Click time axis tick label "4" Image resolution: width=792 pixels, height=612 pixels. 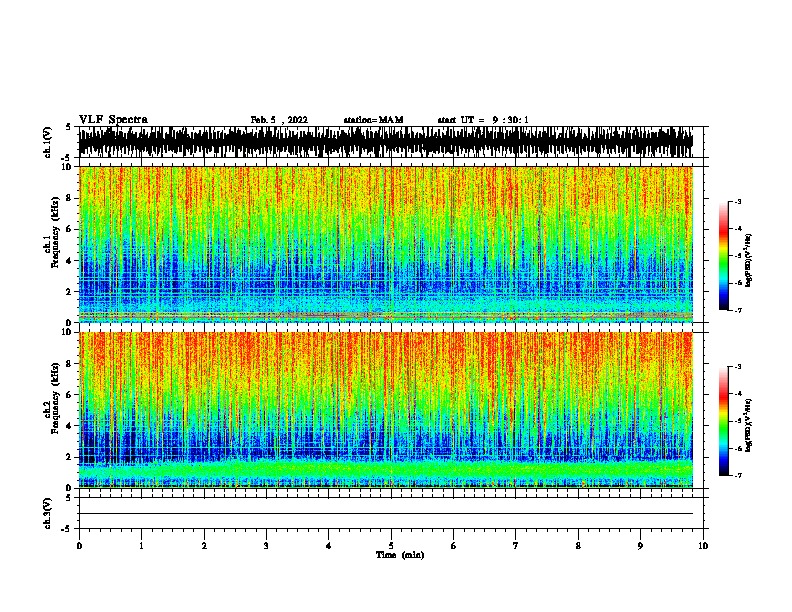tap(329, 546)
